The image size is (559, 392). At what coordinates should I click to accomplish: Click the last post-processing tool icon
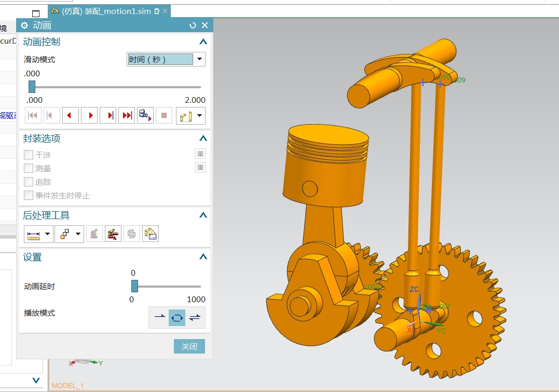(151, 234)
